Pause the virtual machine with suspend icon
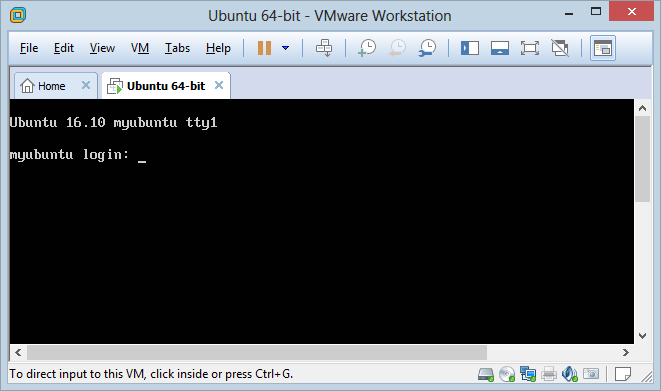 tap(264, 48)
